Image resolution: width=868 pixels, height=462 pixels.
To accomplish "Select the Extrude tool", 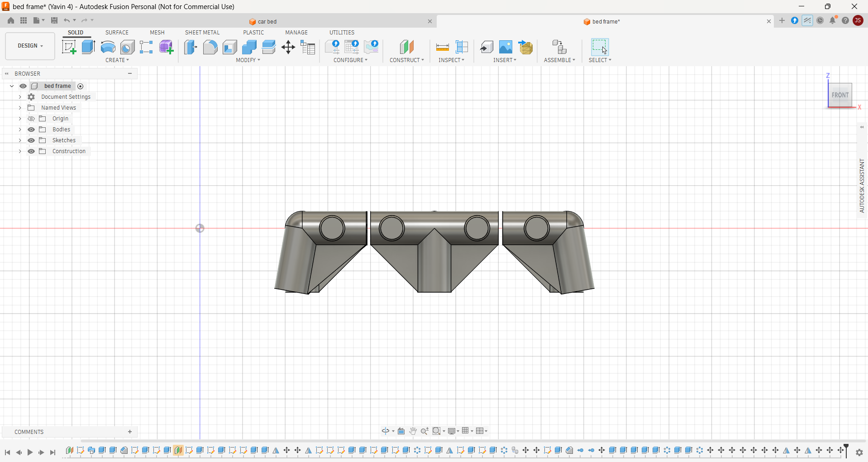I will (x=88, y=47).
